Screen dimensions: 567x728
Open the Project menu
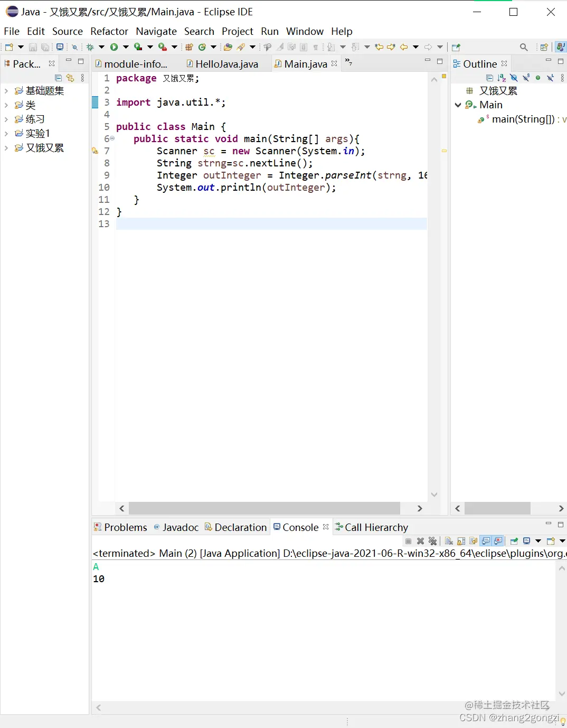238,31
